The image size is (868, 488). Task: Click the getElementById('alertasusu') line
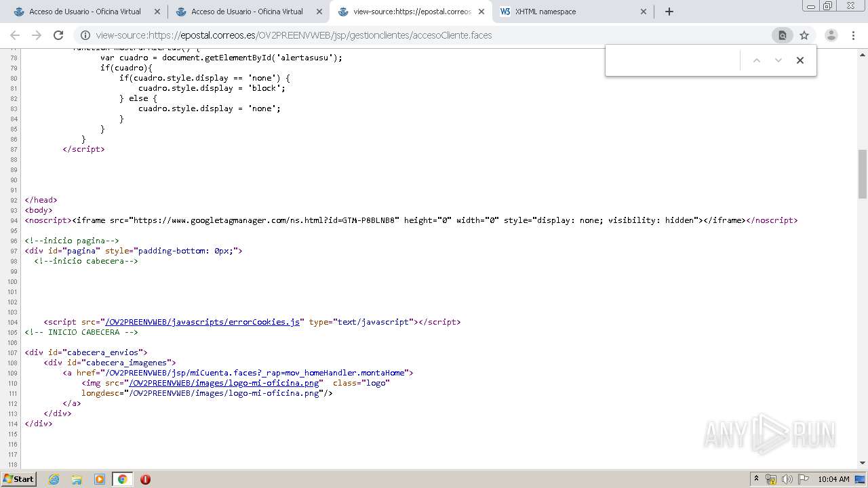click(x=221, y=58)
